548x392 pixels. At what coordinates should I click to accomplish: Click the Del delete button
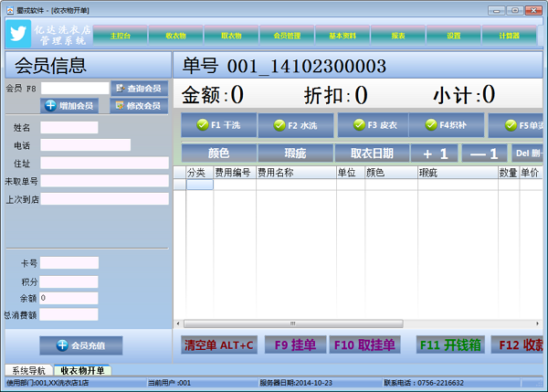click(x=527, y=154)
